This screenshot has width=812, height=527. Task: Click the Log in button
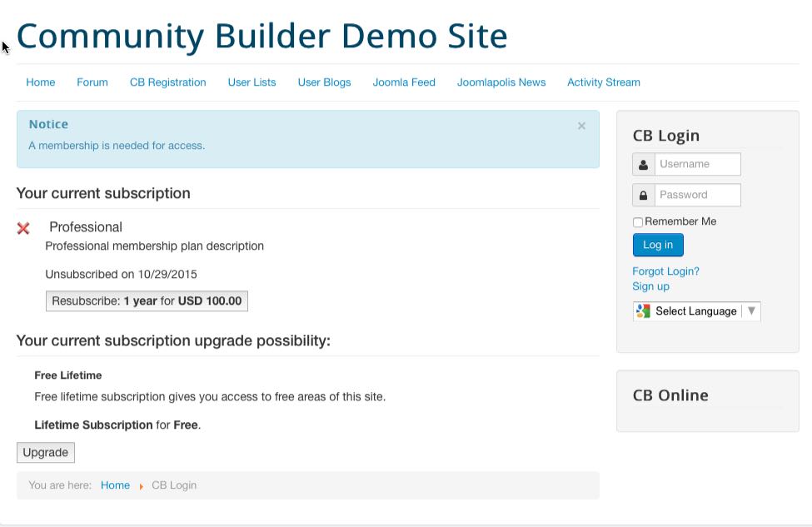(x=658, y=245)
